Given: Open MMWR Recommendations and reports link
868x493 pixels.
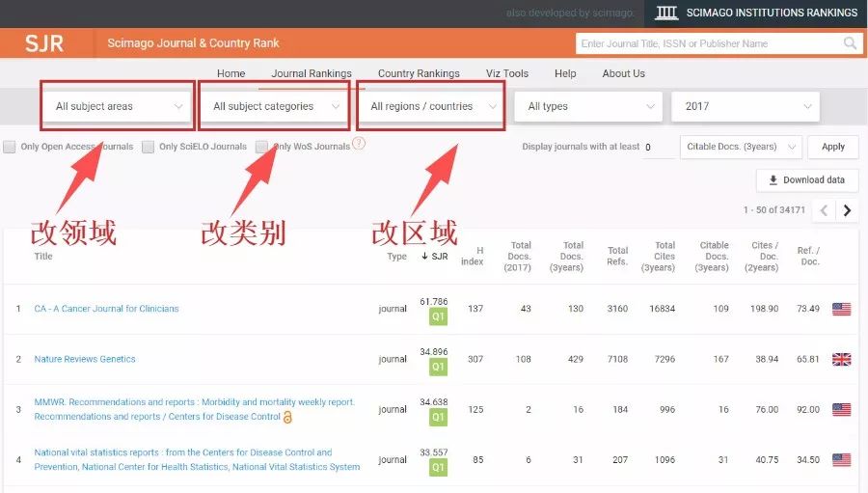Looking at the screenshot, I should (x=194, y=409).
